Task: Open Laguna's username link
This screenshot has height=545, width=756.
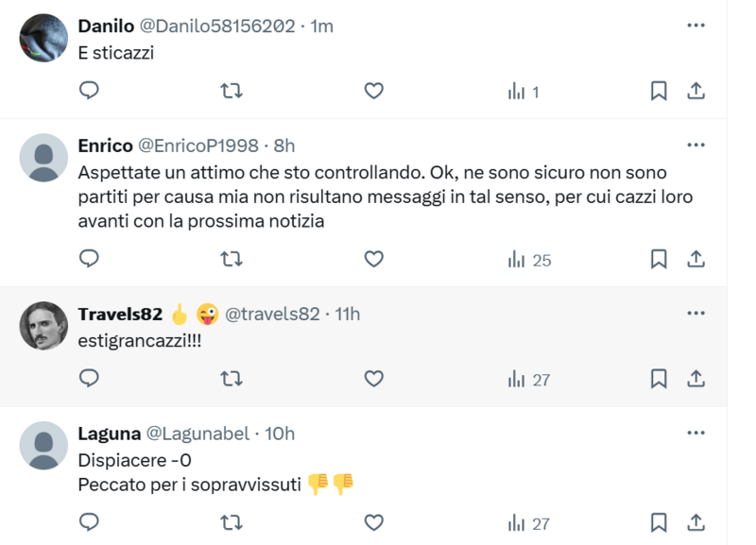Action: tap(198, 434)
